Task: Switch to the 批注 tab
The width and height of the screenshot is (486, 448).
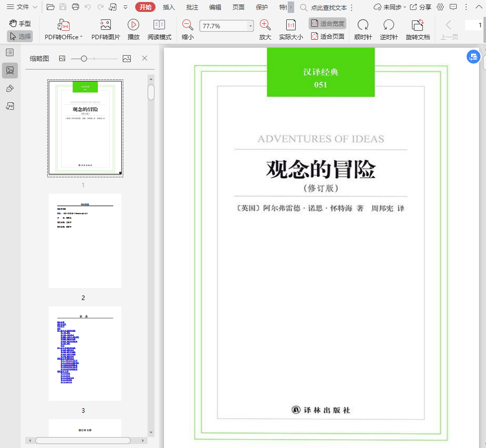Action: pos(192,7)
